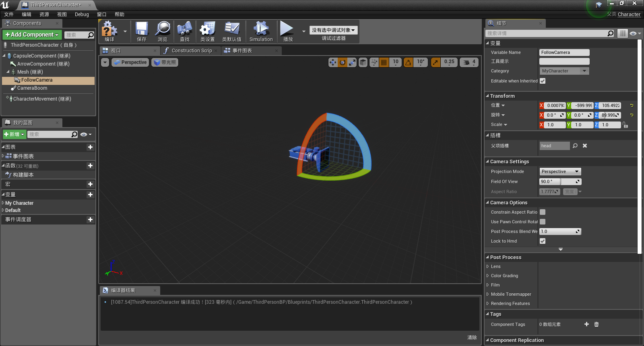The width and height of the screenshot is (644, 346).
Task: Select CharacterMovement component
Action: pos(42,99)
